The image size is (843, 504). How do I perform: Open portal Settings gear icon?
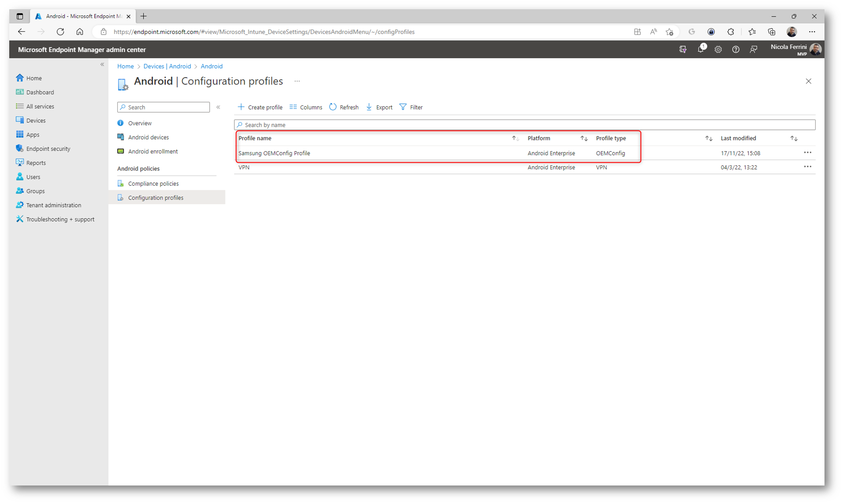[718, 49]
